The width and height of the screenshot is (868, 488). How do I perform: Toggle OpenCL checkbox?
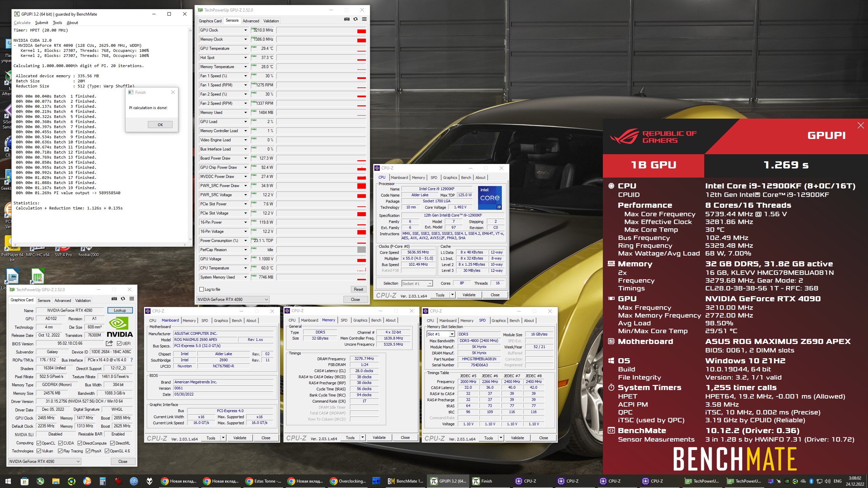coord(39,443)
